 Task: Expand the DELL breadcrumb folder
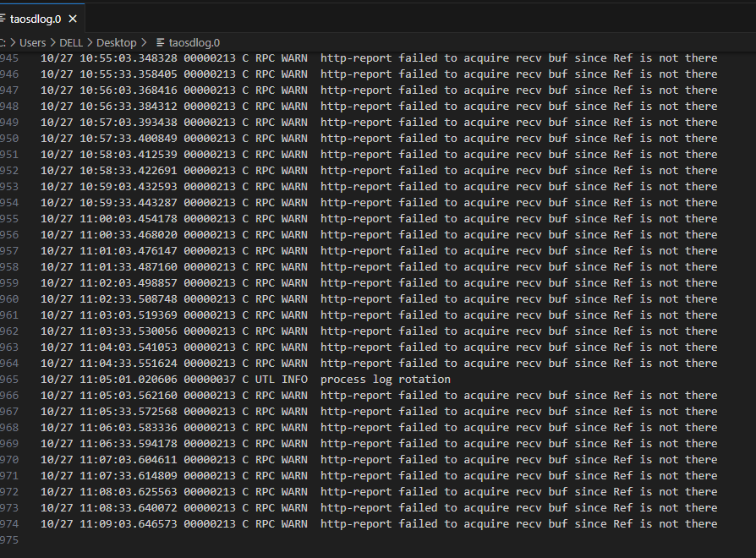point(70,42)
